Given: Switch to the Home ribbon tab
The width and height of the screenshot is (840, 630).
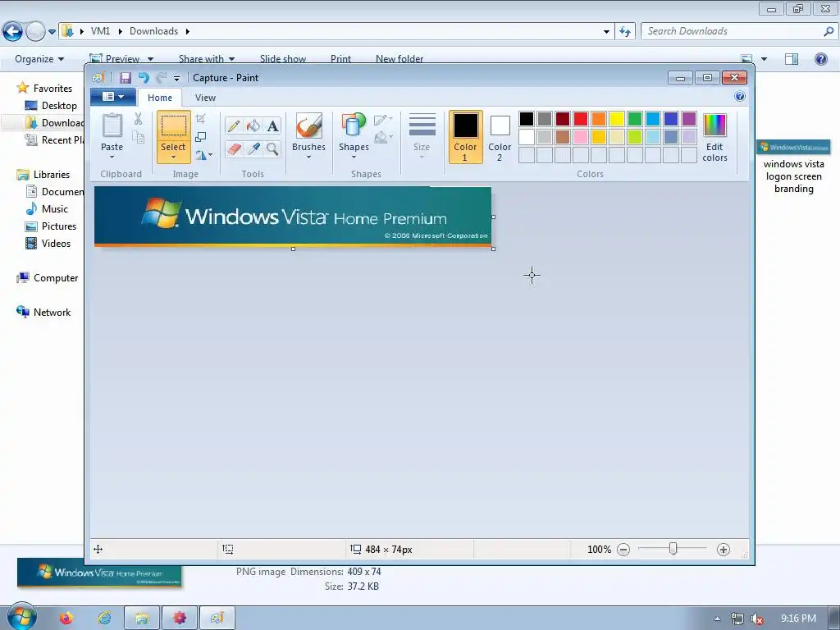Looking at the screenshot, I should [160, 98].
